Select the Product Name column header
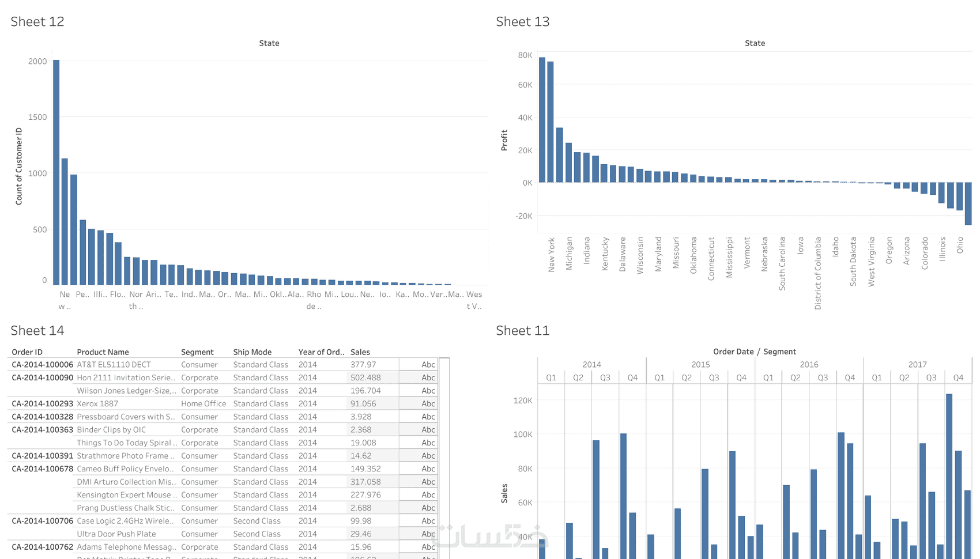 point(103,352)
